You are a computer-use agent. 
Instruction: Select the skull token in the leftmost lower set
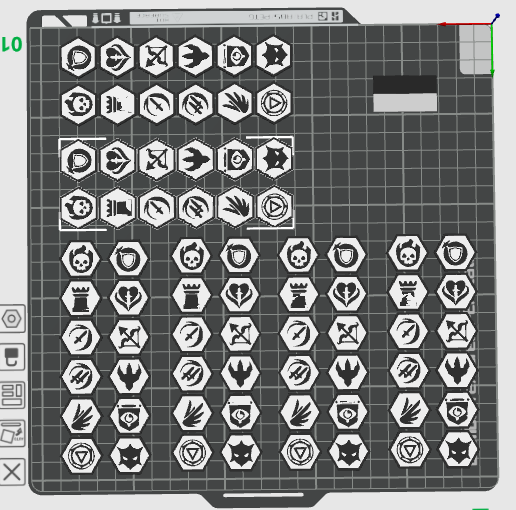click(81, 259)
